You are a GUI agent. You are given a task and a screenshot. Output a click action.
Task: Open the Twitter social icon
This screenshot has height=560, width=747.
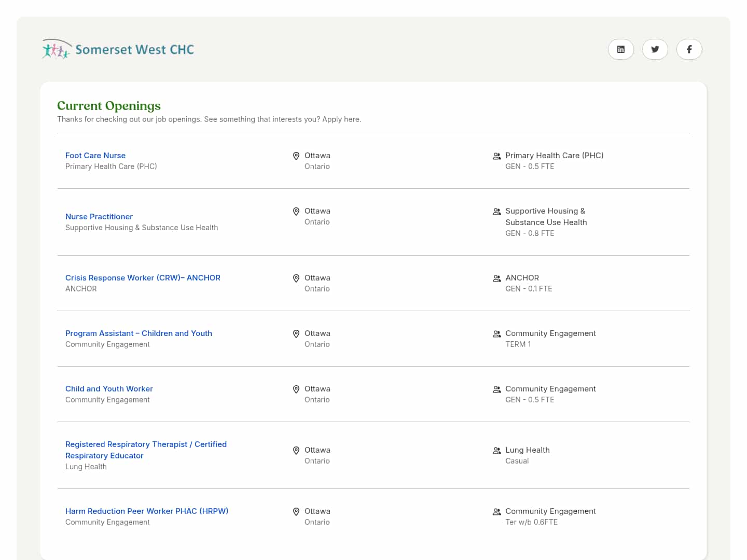(655, 49)
